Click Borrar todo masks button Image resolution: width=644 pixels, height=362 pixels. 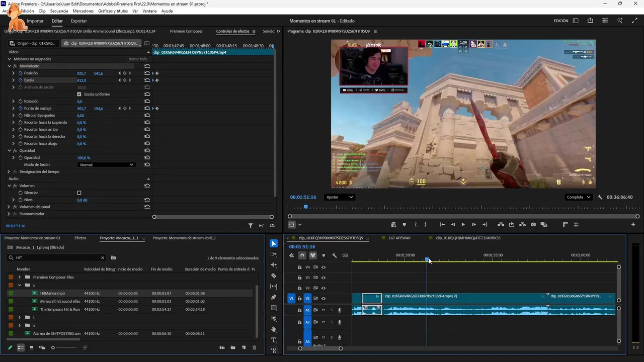click(138, 59)
